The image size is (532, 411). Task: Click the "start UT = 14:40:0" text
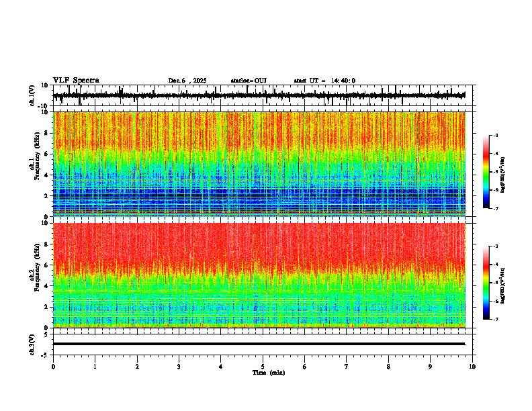tap(324, 81)
